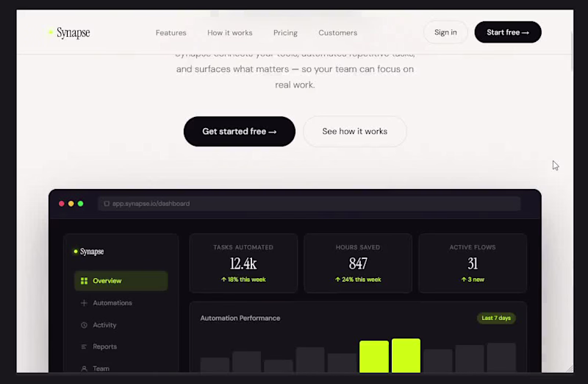Click the Sign in button

[x=445, y=32]
